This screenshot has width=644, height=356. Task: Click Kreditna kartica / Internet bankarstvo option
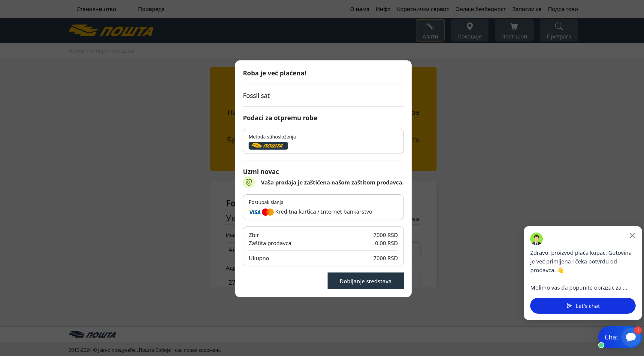323,207
